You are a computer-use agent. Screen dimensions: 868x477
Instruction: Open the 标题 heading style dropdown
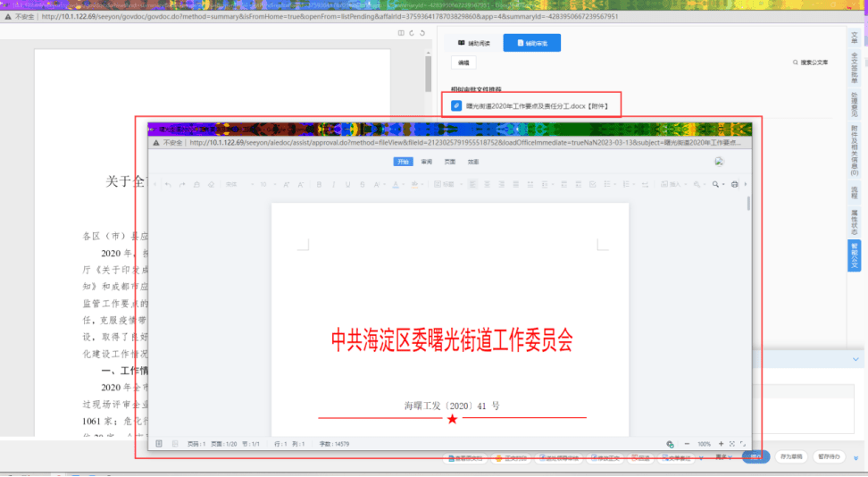[x=449, y=185]
